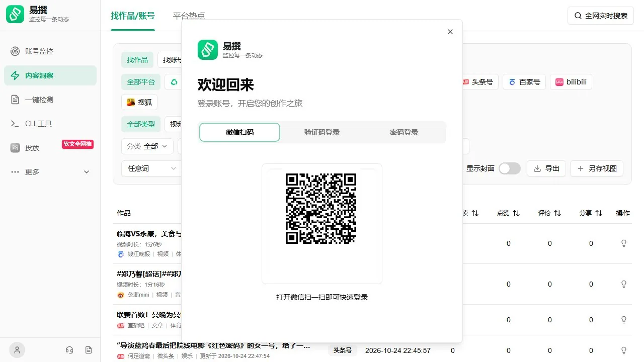The image size is (644, 362).
Task: Filter by bilibili platform
Action: coord(571,82)
